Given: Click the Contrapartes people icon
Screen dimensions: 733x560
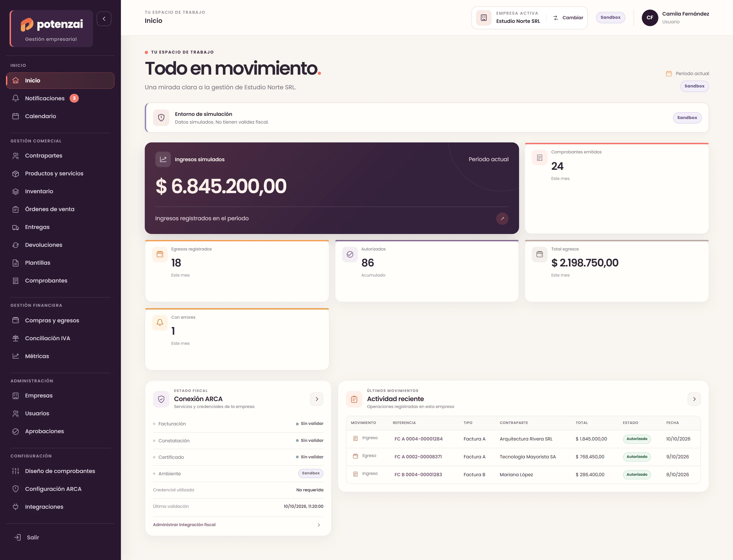Looking at the screenshot, I should [16, 156].
